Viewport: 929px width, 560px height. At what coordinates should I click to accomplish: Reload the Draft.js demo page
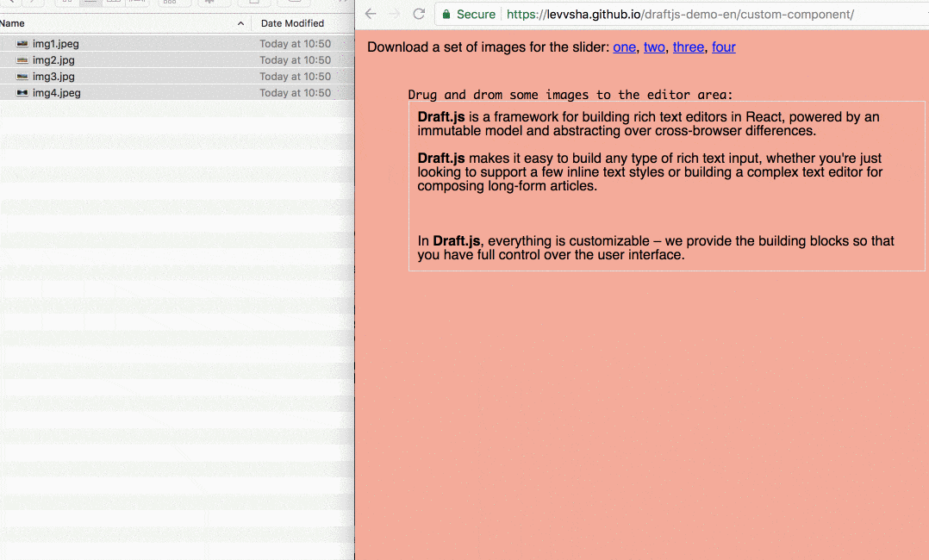coord(420,14)
